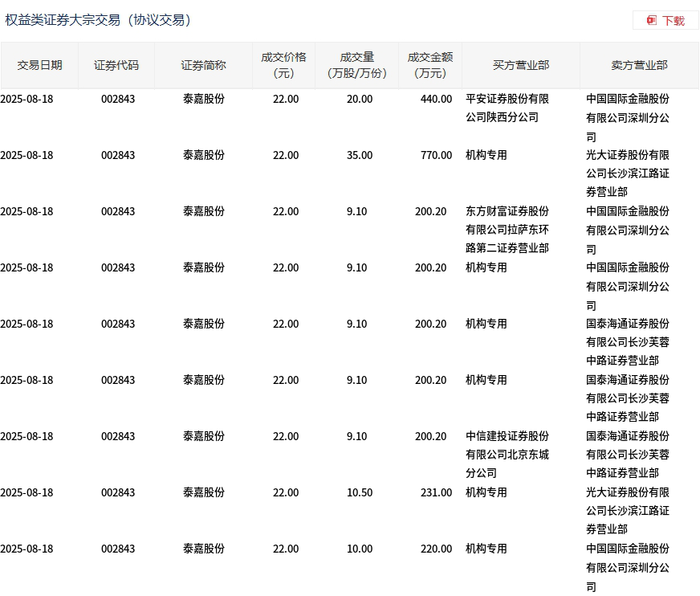Click the 卖方营业部 column header
The width and height of the screenshot is (700, 596).
pyautogui.click(x=639, y=65)
